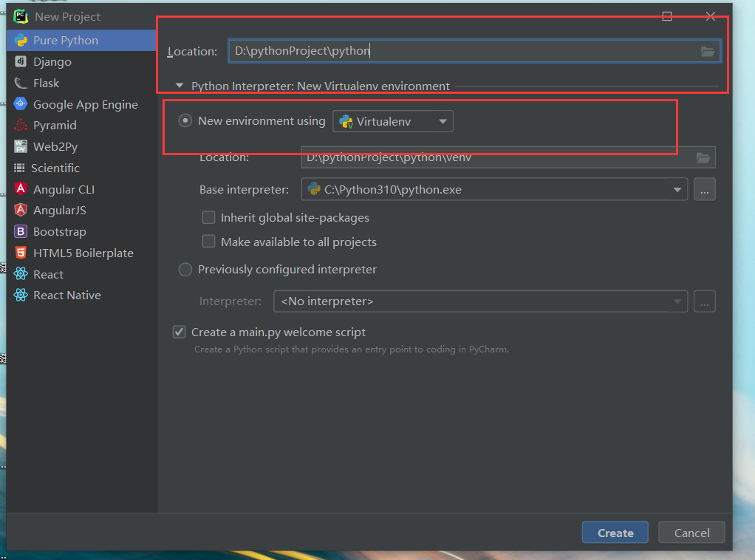755x560 pixels.
Task: Click the Google App Engine icon
Action: click(21, 103)
